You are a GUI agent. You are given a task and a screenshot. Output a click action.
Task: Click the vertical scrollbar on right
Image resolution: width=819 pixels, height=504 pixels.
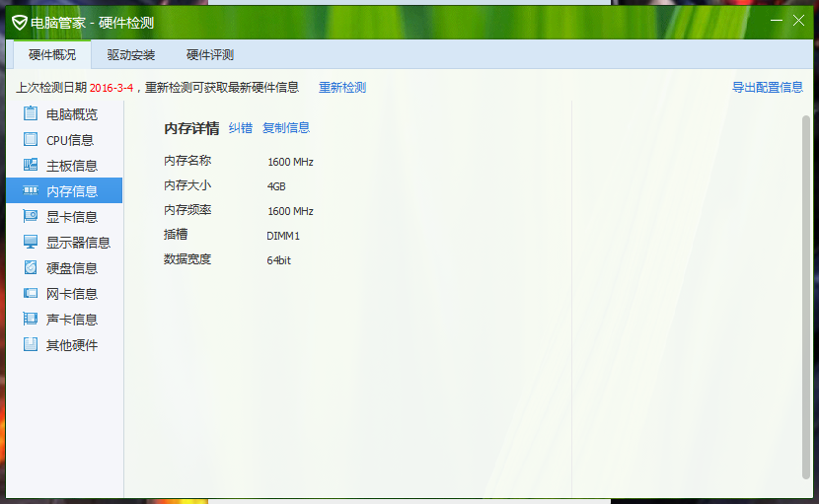point(805,296)
